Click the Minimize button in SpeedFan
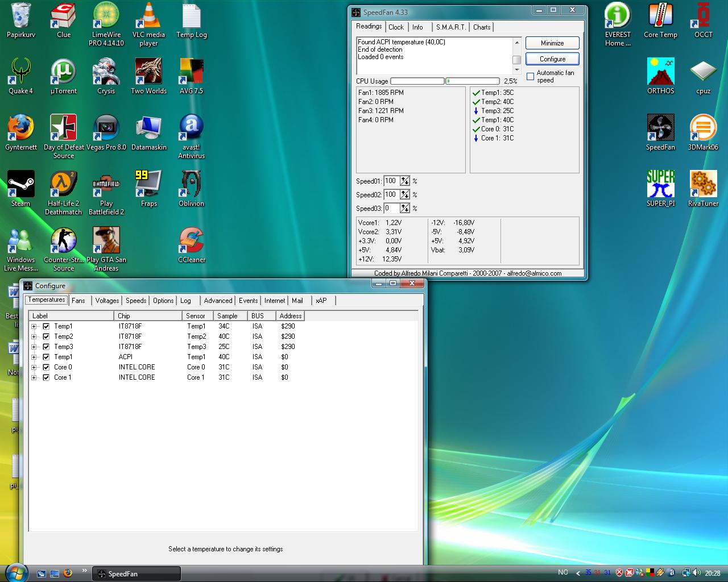Image resolution: width=728 pixels, height=582 pixels. click(x=552, y=43)
